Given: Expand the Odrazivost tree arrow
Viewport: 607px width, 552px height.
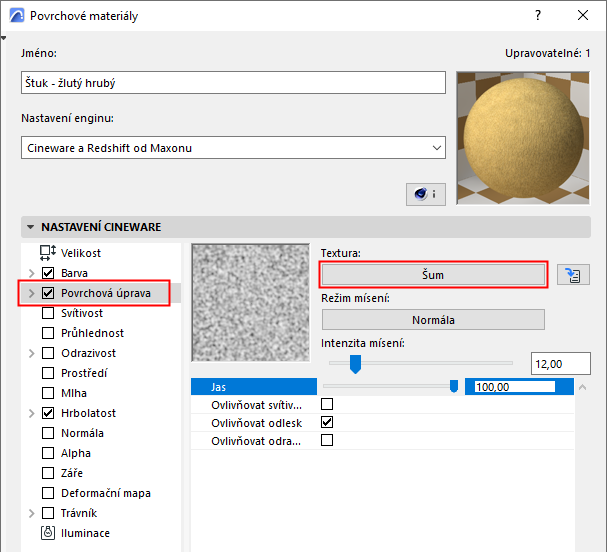Looking at the screenshot, I should coord(32,353).
